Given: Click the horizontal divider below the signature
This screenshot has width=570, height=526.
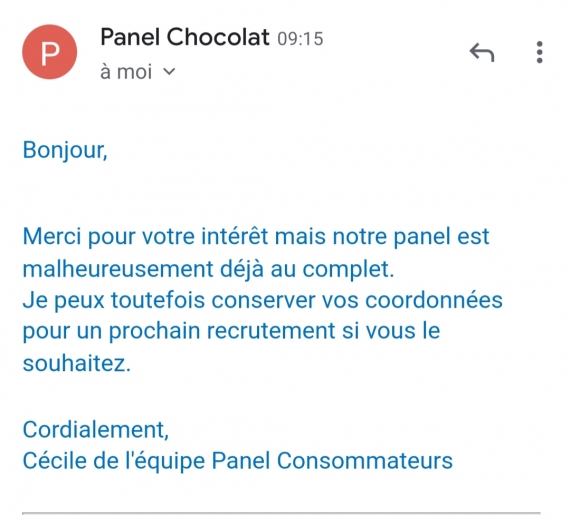Looking at the screenshot, I should click(x=281, y=513).
